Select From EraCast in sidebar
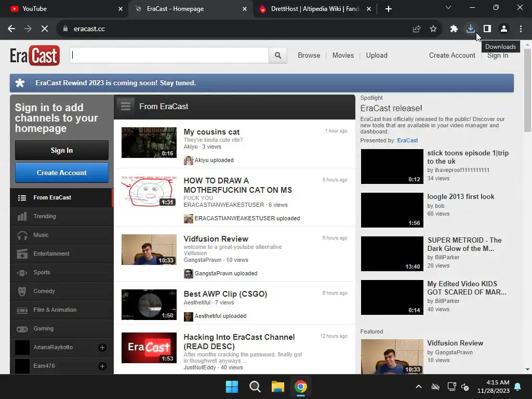Viewport: 532px width, 399px height. (x=61, y=198)
